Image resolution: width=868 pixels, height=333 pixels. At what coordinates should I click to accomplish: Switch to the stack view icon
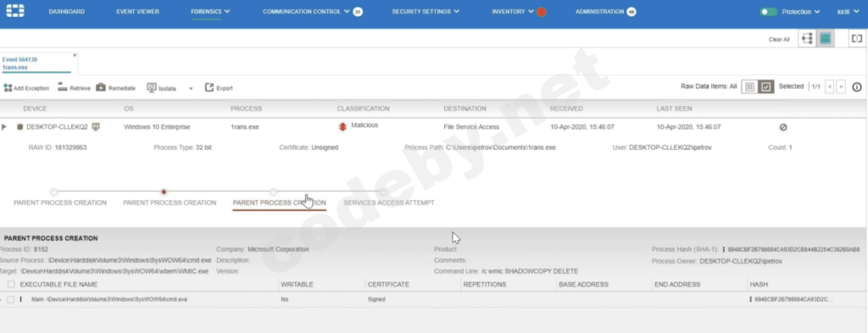pyautogui.click(x=826, y=39)
